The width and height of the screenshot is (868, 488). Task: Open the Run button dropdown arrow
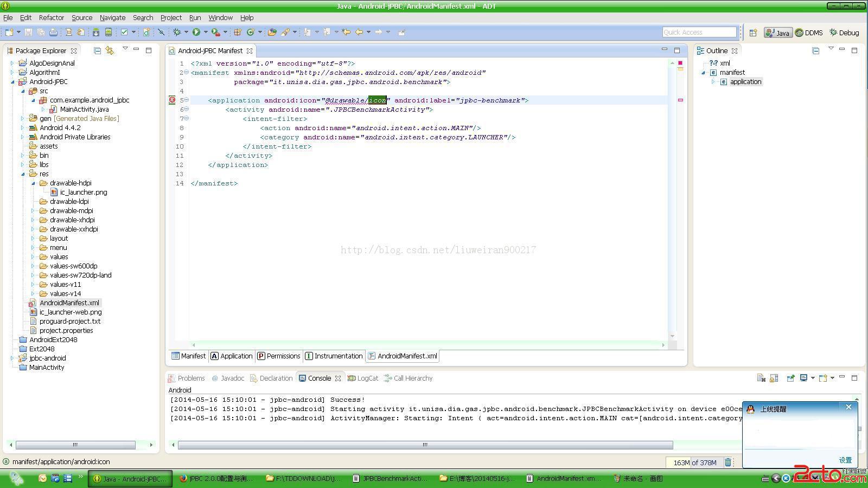click(206, 33)
